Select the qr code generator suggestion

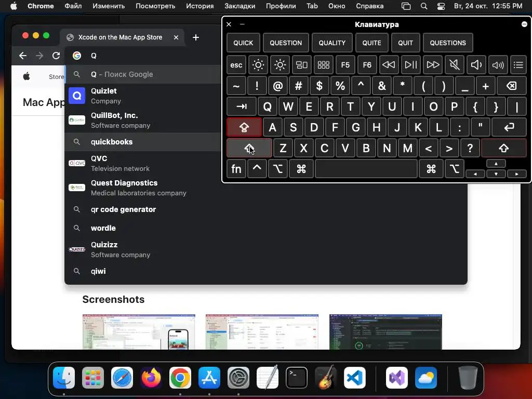(x=266, y=209)
